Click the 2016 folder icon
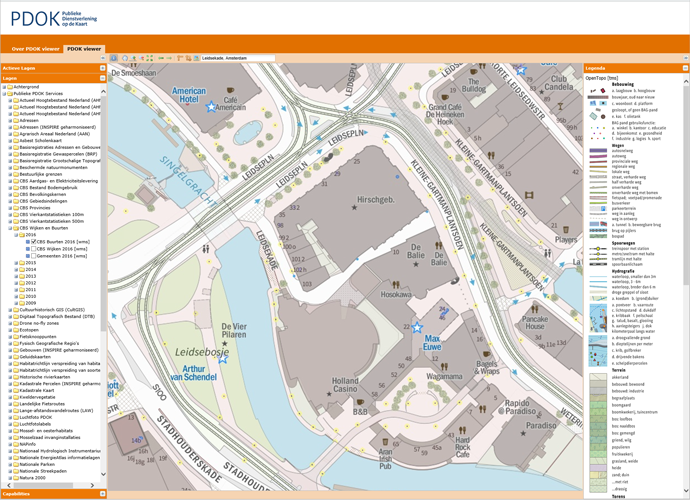 22,235
